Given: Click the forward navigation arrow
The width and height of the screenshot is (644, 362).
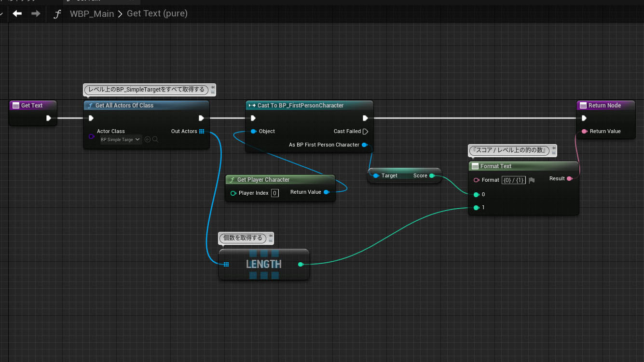Looking at the screenshot, I should click(36, 13).
